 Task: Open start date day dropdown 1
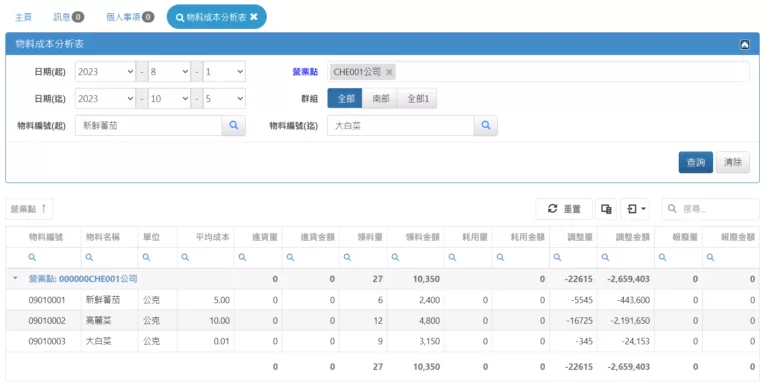224,72
